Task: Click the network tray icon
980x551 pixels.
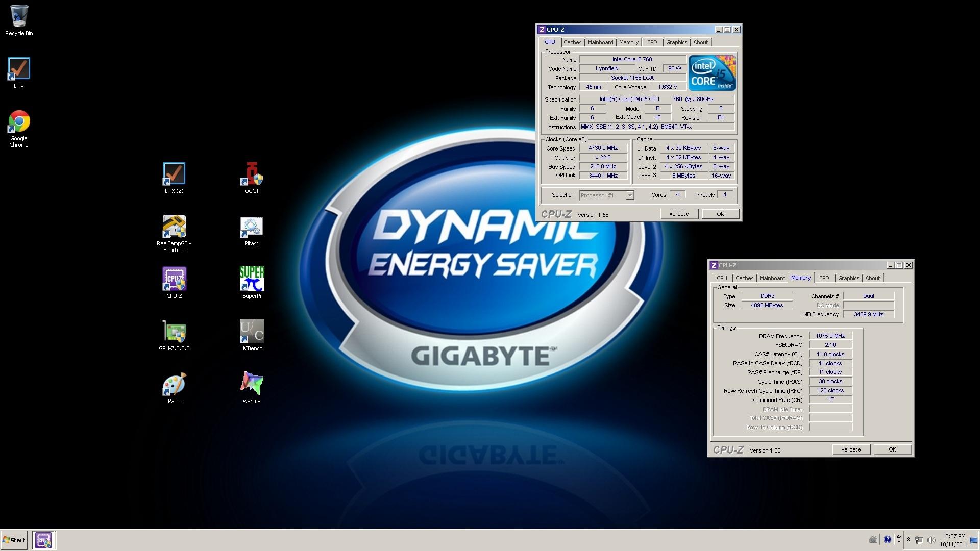Action: 919,540
